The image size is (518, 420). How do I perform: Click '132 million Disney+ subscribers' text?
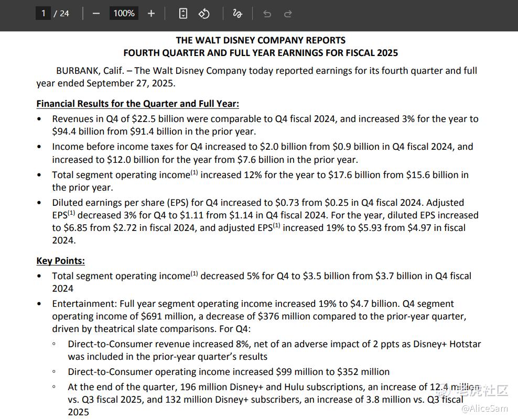(x=233, y=399)
